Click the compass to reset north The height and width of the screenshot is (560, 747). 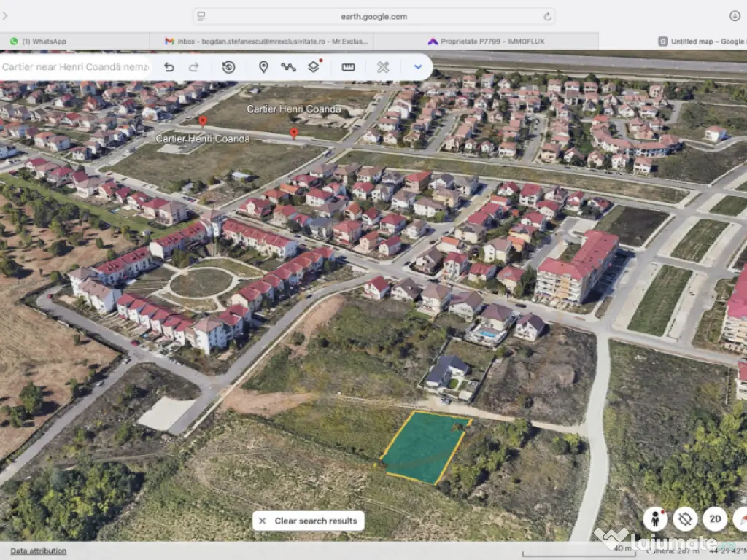(740, 519)
